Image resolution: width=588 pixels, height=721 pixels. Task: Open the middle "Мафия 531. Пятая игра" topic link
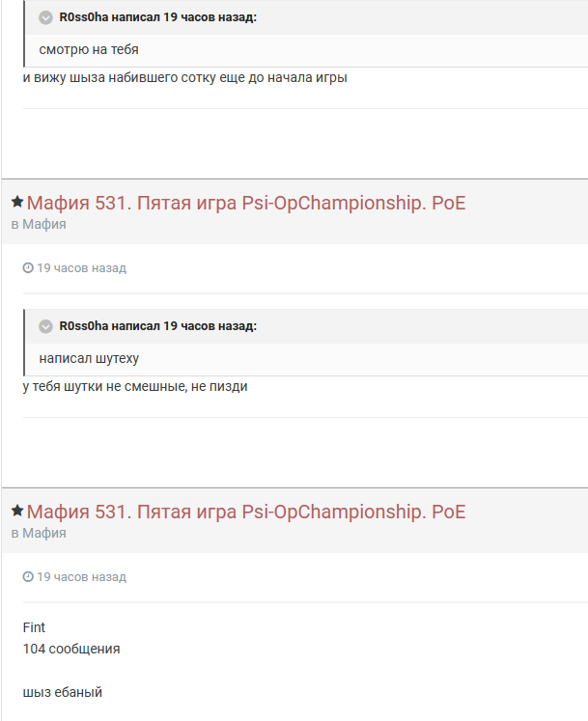tap(246, 203)
